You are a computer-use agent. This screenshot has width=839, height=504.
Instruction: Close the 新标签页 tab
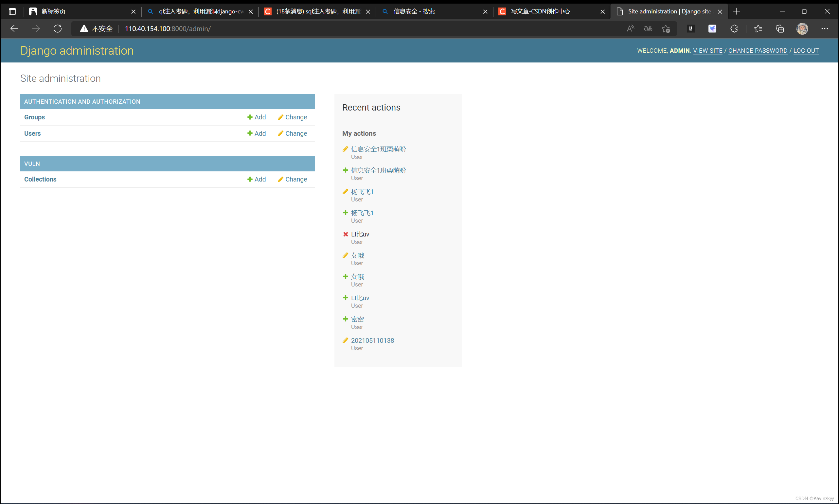tap(134, 11)
